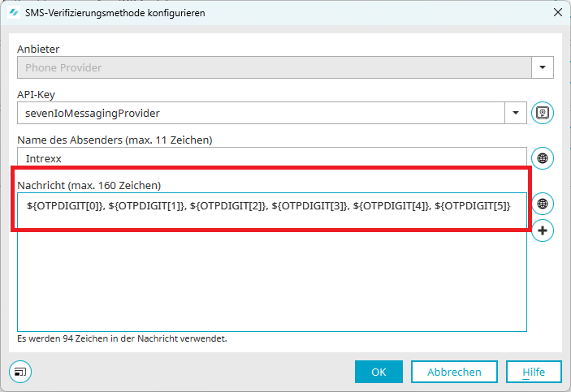Confirm the dialog with the OK button
The height and width of the screenshot is (392, 571).
(x=379, y=372)
